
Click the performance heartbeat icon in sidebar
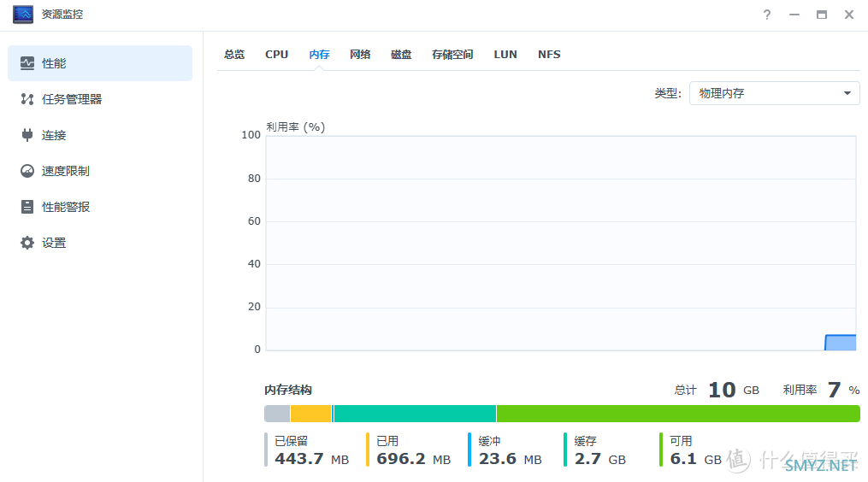[x=27, y=63]
